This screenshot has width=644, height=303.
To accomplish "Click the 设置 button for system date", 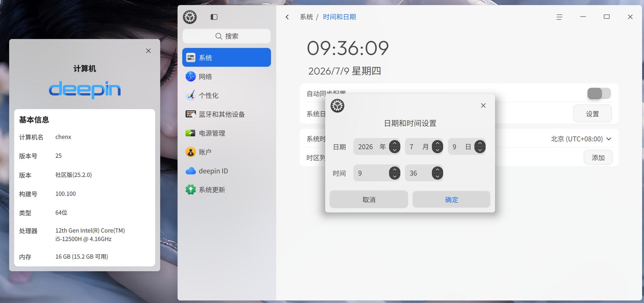I will coord(592,114).
